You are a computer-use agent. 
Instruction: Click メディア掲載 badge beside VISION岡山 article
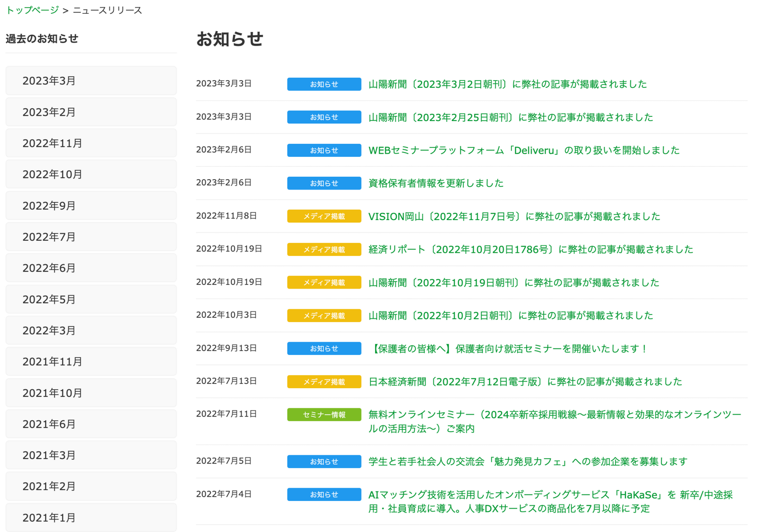[x=324, y=216]
